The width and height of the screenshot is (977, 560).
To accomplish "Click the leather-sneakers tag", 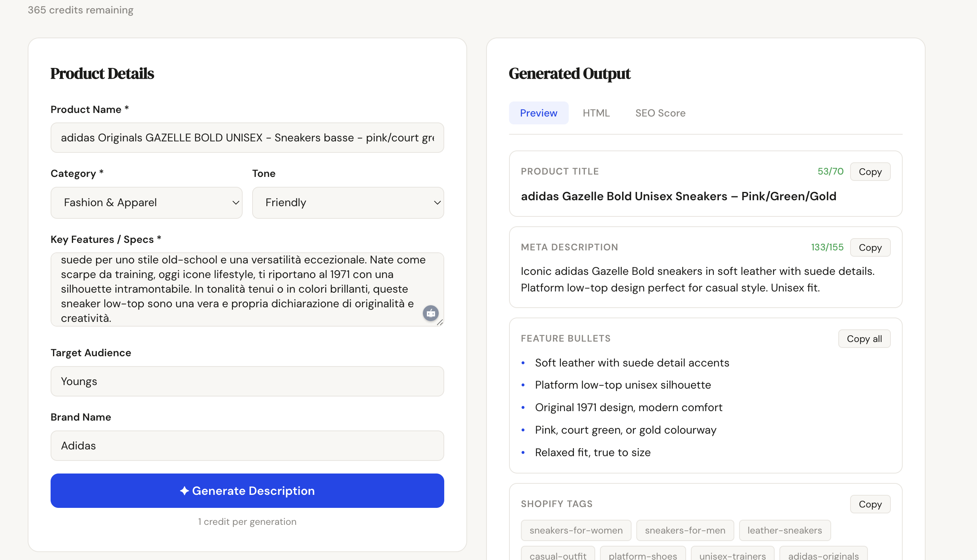I will coord(785,530).
